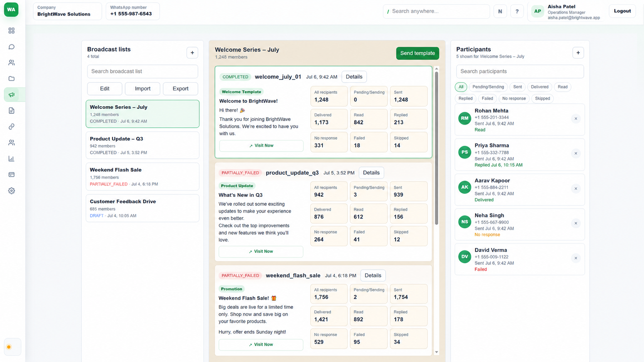Focus the Search broadcast list field
Image resolution: width=644 pixels, height=362 pixels.
(x=143, y=72)
